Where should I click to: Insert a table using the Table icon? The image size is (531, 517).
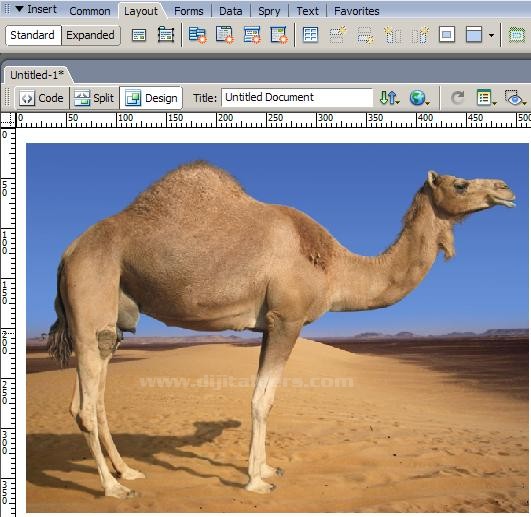(x=310, y=35)
